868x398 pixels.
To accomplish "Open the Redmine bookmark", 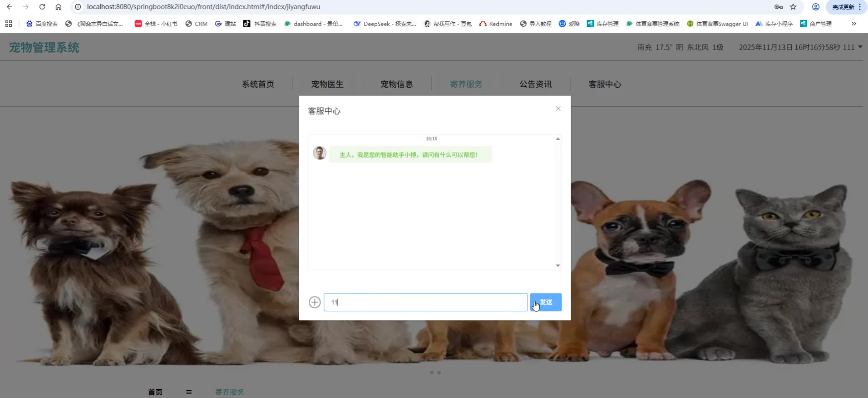I will (x=496, y=24).
